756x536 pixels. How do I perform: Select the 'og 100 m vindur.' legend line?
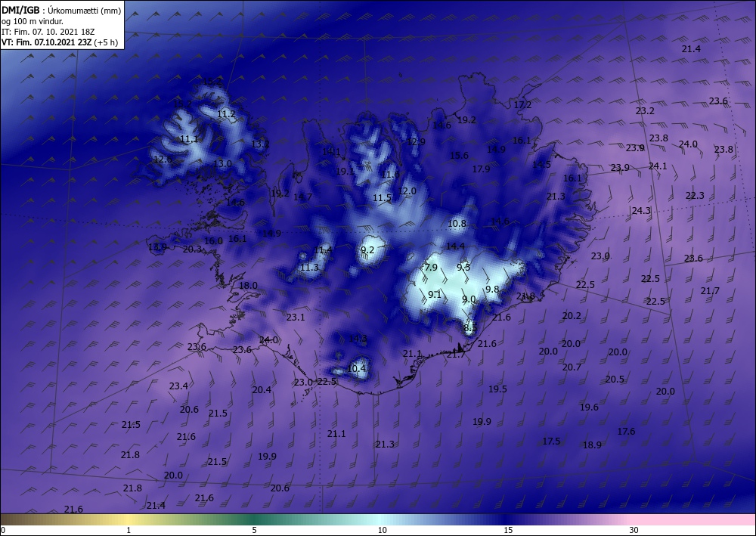33,21
